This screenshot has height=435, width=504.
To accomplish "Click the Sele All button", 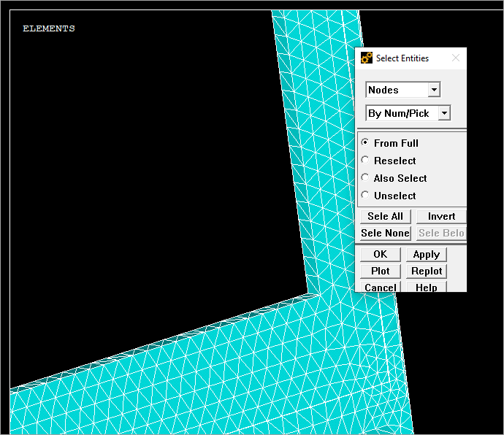I will [x=385, y=216].
